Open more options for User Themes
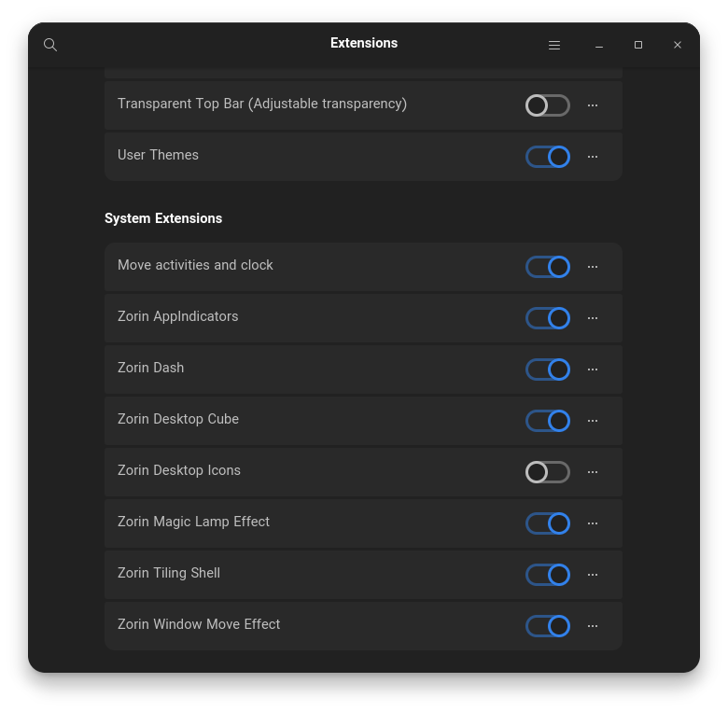 click(x=593, y=157)
